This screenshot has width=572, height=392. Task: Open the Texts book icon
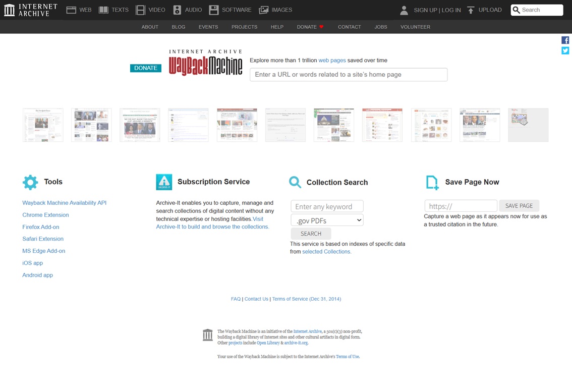pyautogui.click(x=103, y=10)
